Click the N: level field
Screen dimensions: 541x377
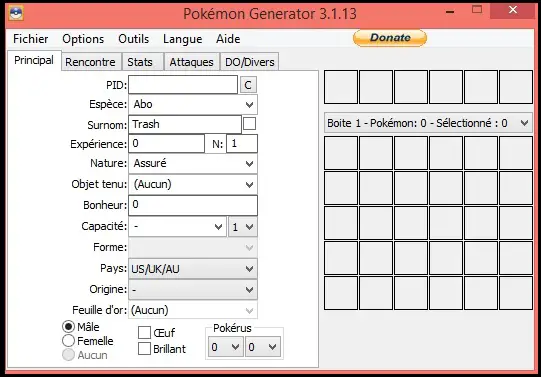pyautogui.click(x=242, y=143)
